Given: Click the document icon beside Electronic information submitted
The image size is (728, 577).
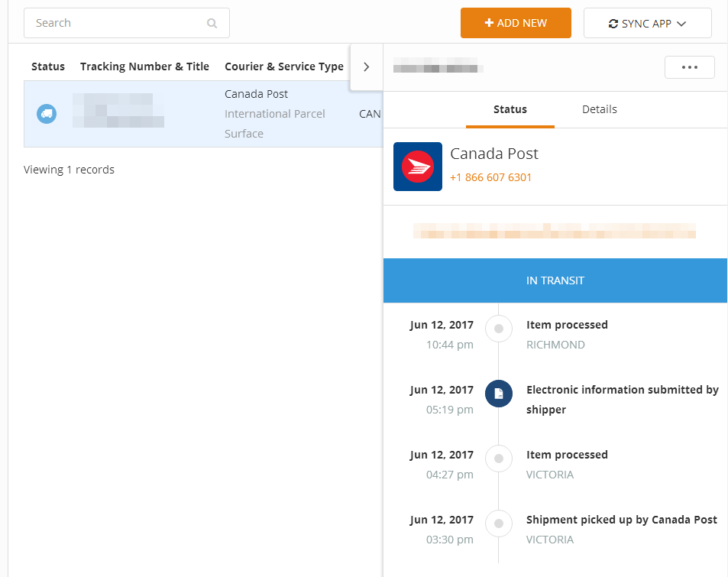Looking at the screenshot, I should (x=499, y=394).
